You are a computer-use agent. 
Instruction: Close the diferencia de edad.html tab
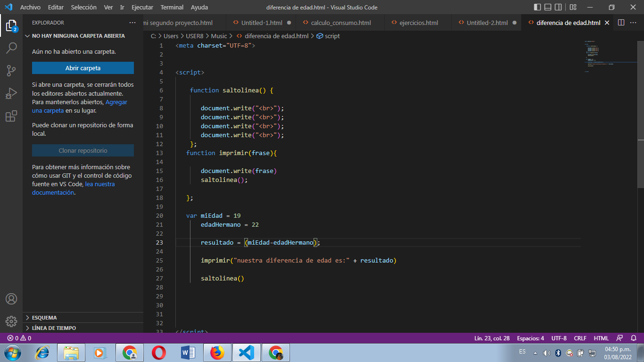607,23
